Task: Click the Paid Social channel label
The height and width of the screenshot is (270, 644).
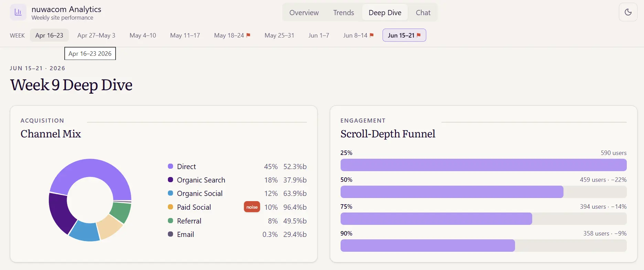Action: pos(194,207)
